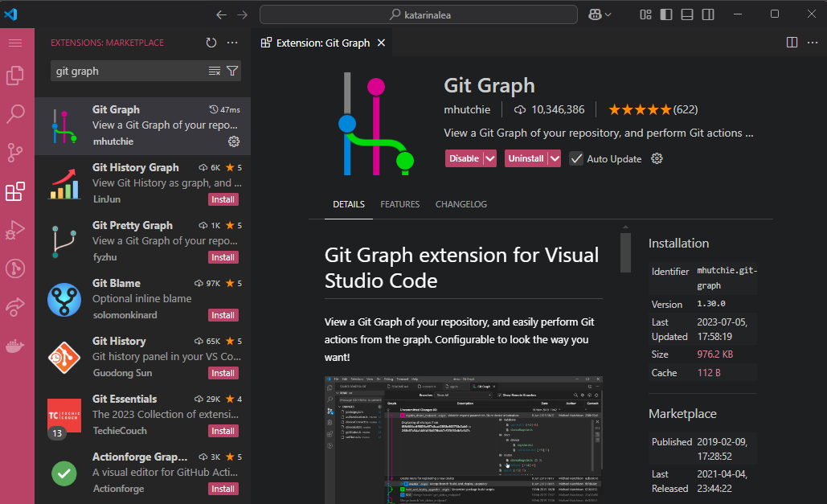Click the mhutchie.git-graph identifier text

(727, 278)
